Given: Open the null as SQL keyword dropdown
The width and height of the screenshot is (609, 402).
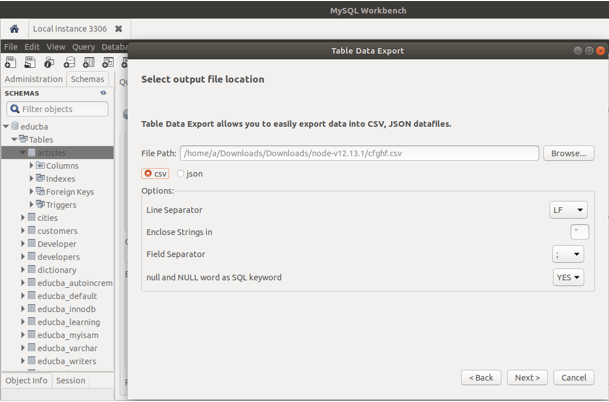Looking at the screenshot, I should (x=568, y=277).
